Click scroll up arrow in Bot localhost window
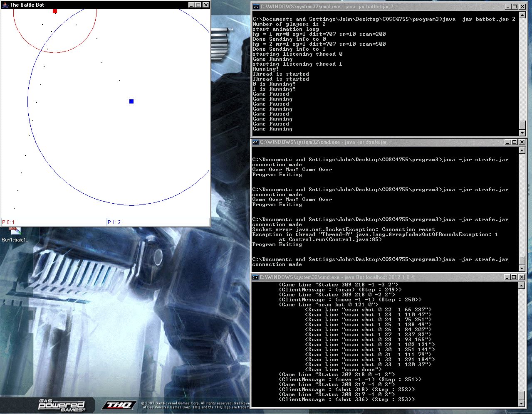Screen dimensions: 532x414 coord(522,286)
